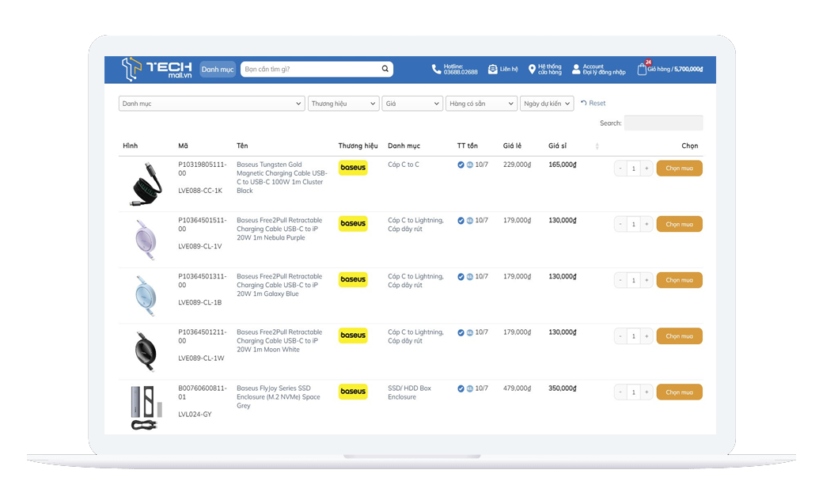Click Hệ thống cửa hàng link
The image size is (823, 504).
click(549, 70)
